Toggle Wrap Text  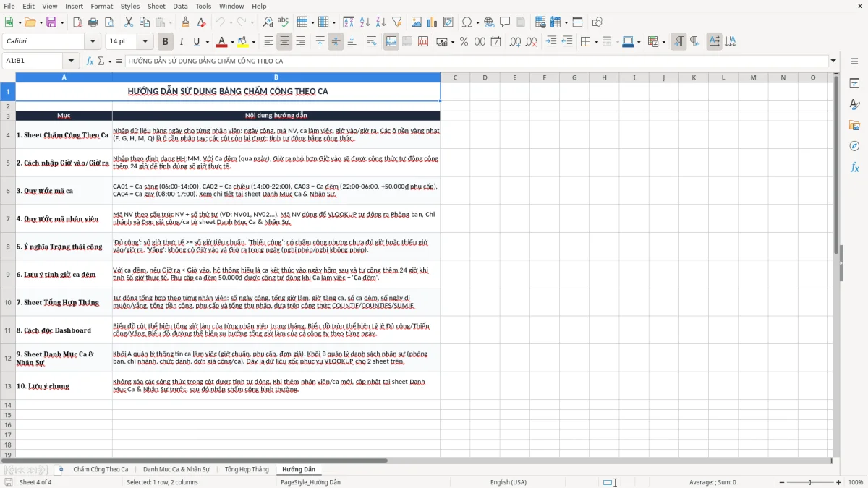pyautogui.click(x=372, y=42)
